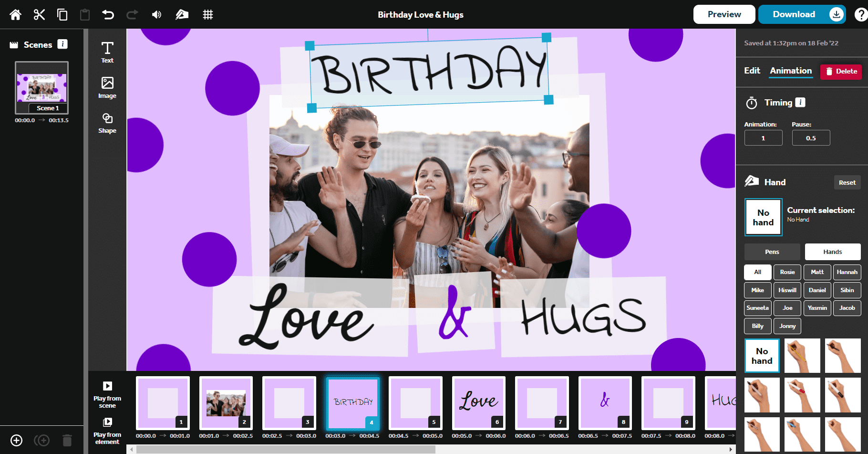Select Scene 1 thumbnail
The height and width of the screenshot is (454, 868).
(x=42, y=87)
